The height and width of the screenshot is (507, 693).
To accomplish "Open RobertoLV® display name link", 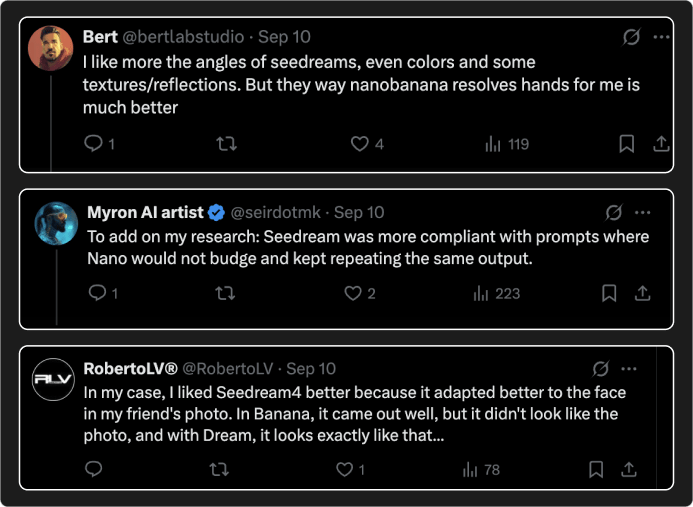I will [x=130, y=369].
